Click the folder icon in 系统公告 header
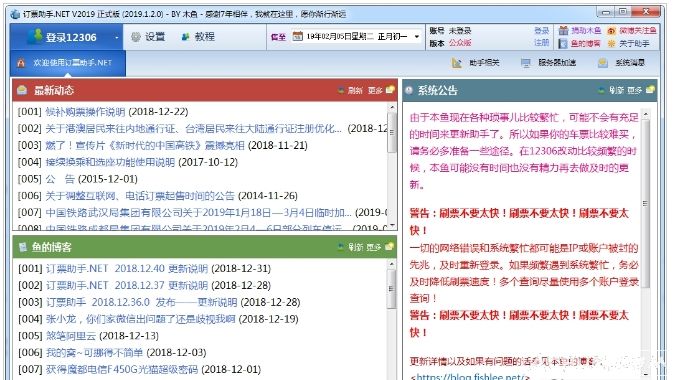The image size is (674, 380). pyautogui.click(x=650, y=89)
